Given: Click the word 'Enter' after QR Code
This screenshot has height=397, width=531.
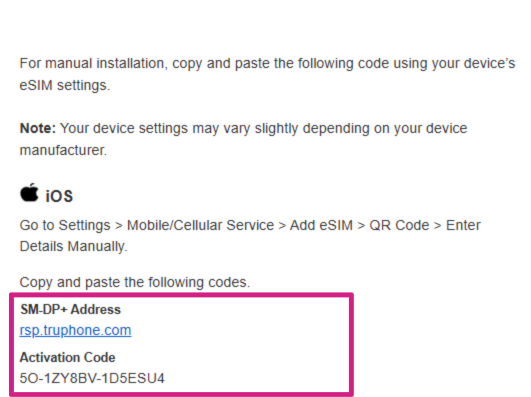Looking at the screenshot, I should 463,225.
